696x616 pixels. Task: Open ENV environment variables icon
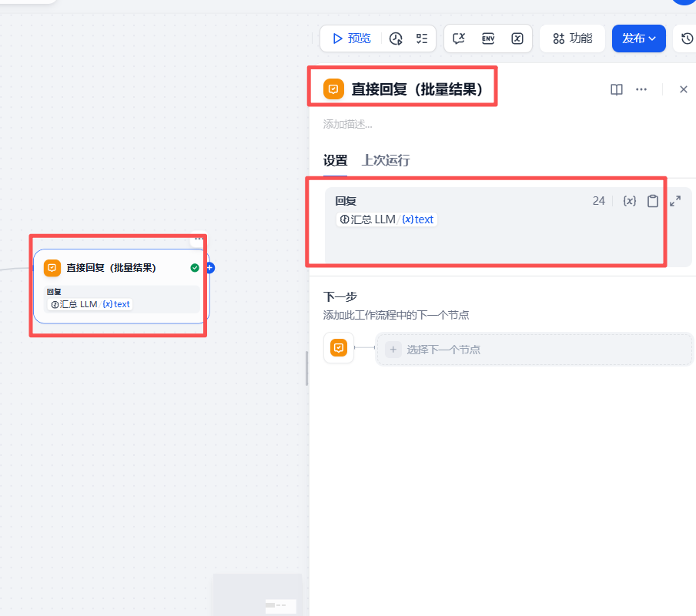(488, 38)
